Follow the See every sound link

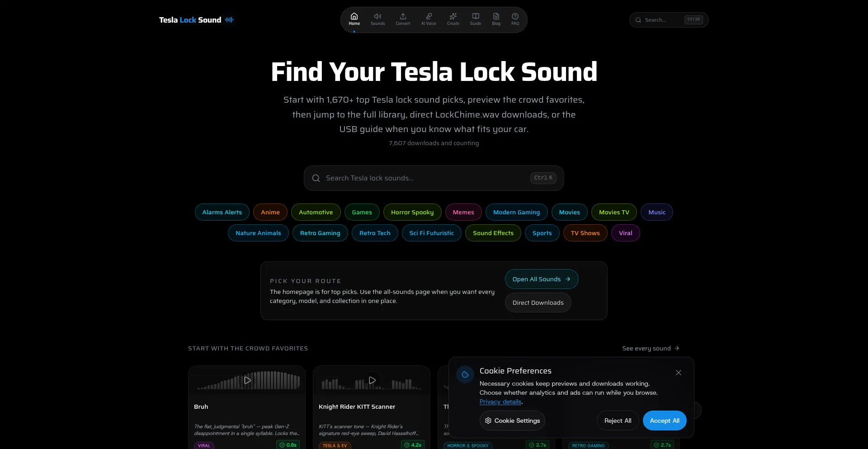click(651, 348)
